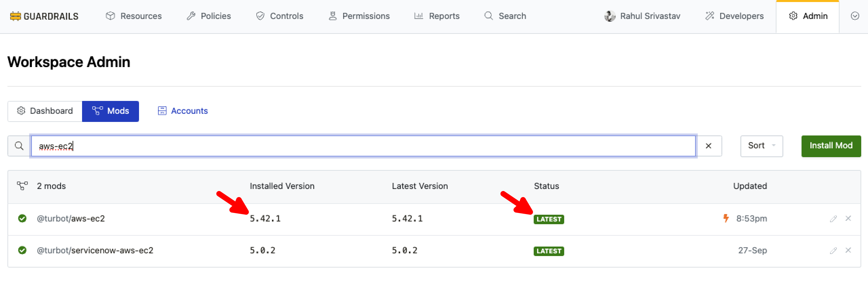
Task: Open the Accounts tab
Action: click(183, 111)
